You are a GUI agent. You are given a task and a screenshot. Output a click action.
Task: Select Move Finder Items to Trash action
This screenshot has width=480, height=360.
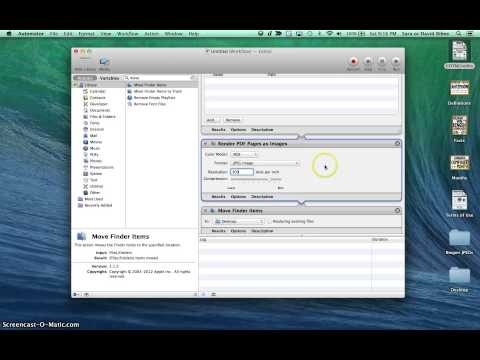pyautogui.click(x=158, y=91)
